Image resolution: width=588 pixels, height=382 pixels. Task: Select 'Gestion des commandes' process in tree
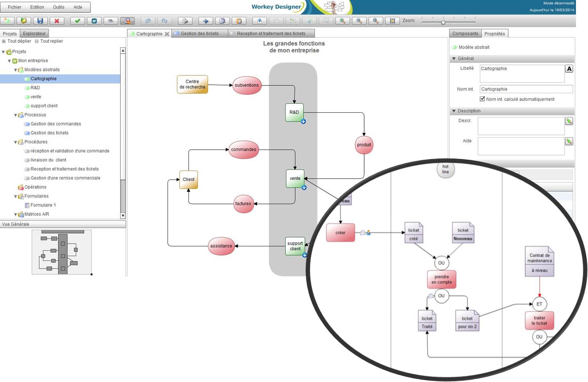(56, 124)
